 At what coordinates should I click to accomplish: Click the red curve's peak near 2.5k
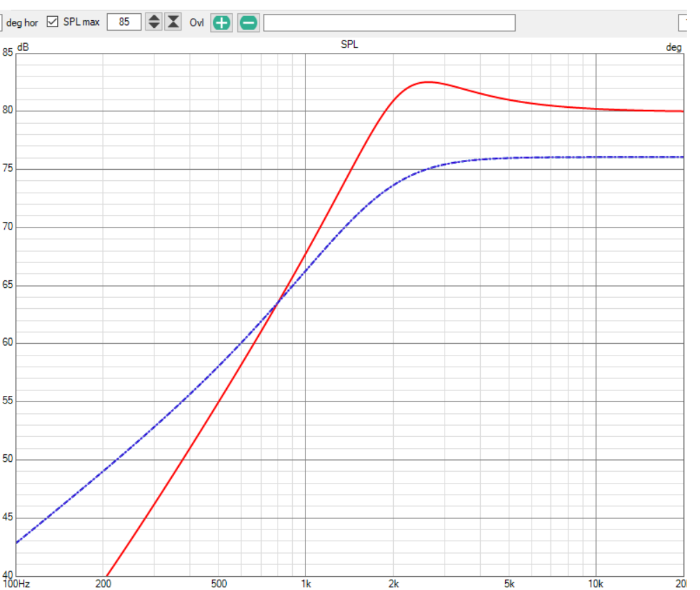pyautogui.click(x=428, y=82)
